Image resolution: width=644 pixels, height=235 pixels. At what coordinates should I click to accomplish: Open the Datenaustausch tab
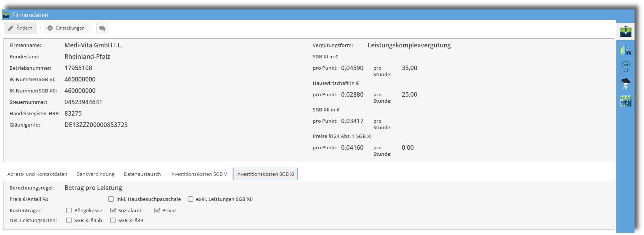(x=142, y=174)
